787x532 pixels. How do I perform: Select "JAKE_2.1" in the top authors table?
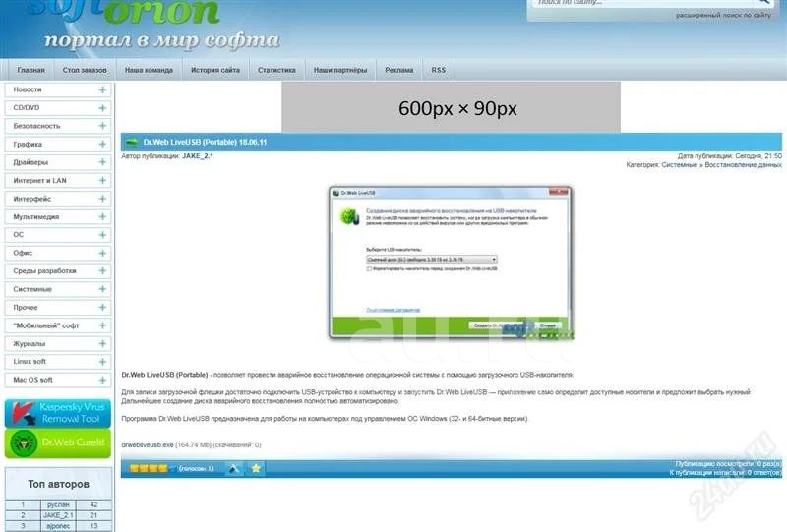coord(58,515)
